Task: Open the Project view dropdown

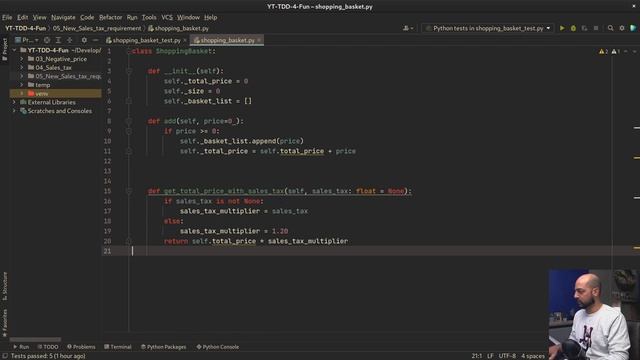Action: point(27,40)
